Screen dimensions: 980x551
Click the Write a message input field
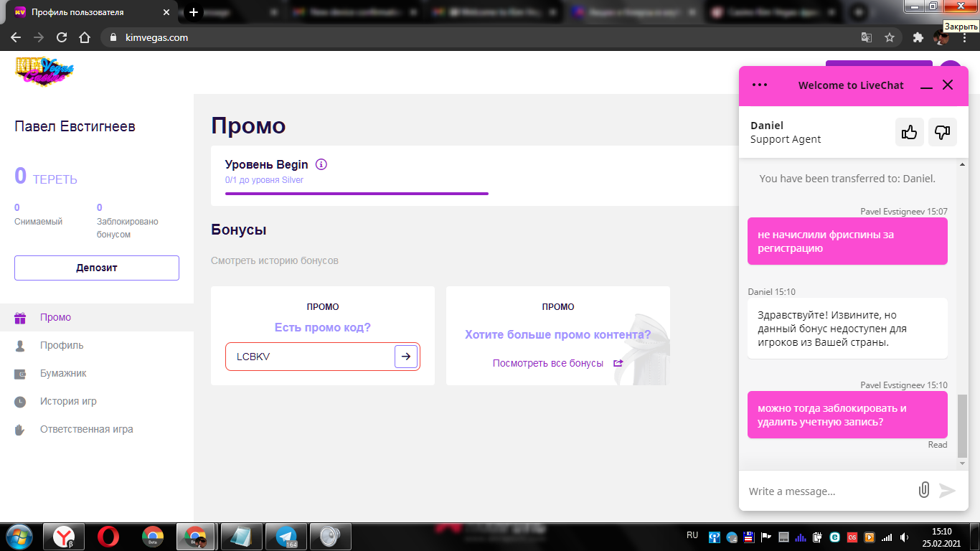pos(829,491)
